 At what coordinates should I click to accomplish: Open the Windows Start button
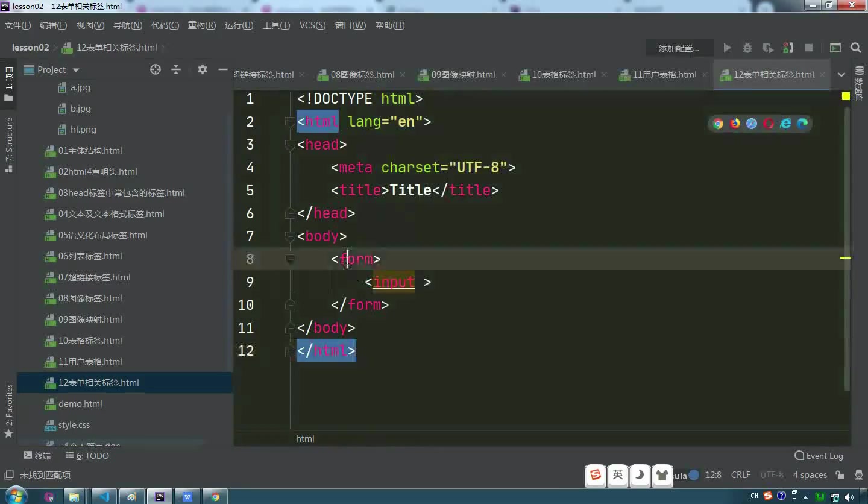[x=16, y=496]
